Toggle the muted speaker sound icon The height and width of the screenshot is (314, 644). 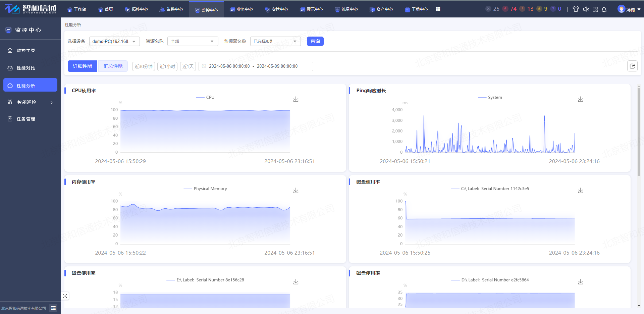click(x=586, y=9)
